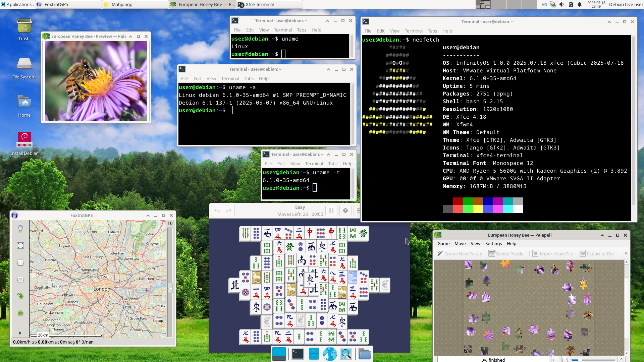
Task: Open Settings menu in Palapeli
Action: (493, 244)
